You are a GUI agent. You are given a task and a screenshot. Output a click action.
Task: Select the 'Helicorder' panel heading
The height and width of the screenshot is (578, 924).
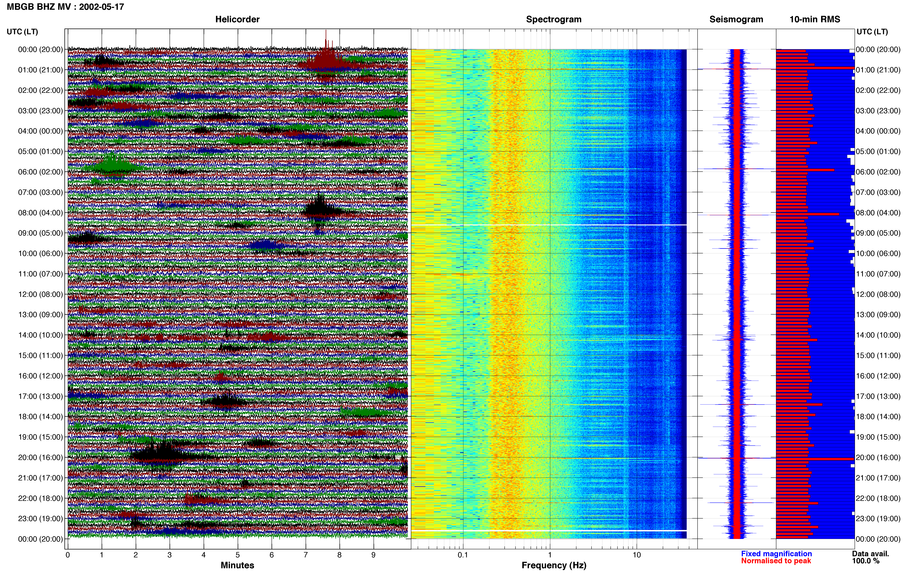[x=237, y=19]
